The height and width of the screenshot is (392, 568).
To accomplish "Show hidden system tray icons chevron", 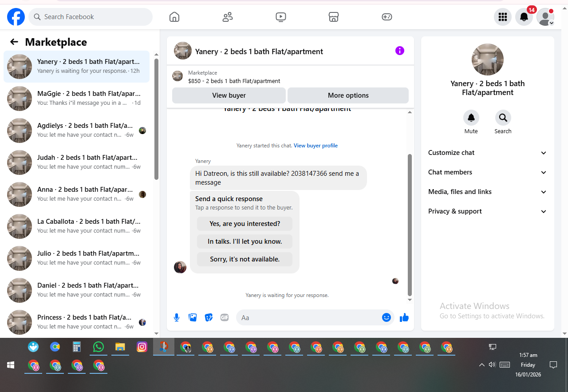I will pos(481,365).
